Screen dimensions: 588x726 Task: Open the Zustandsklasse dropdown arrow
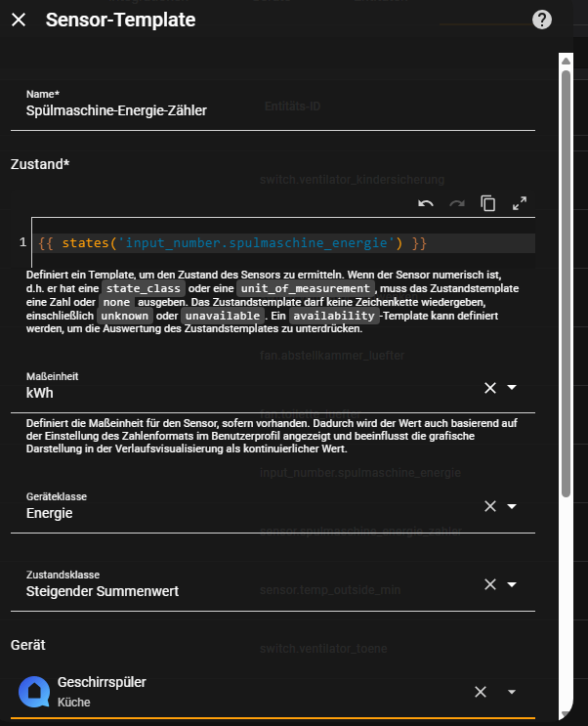click(x=512, y=584)
